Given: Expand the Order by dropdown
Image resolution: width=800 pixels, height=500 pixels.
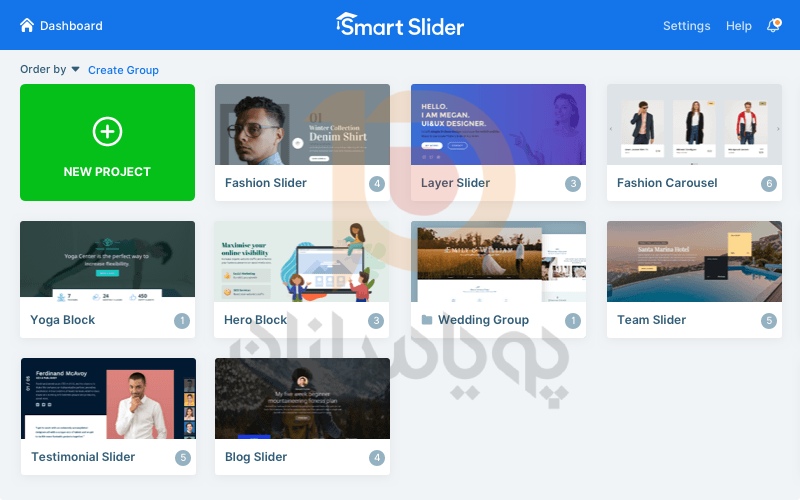Looking at the screenshot, I should 49,69.
